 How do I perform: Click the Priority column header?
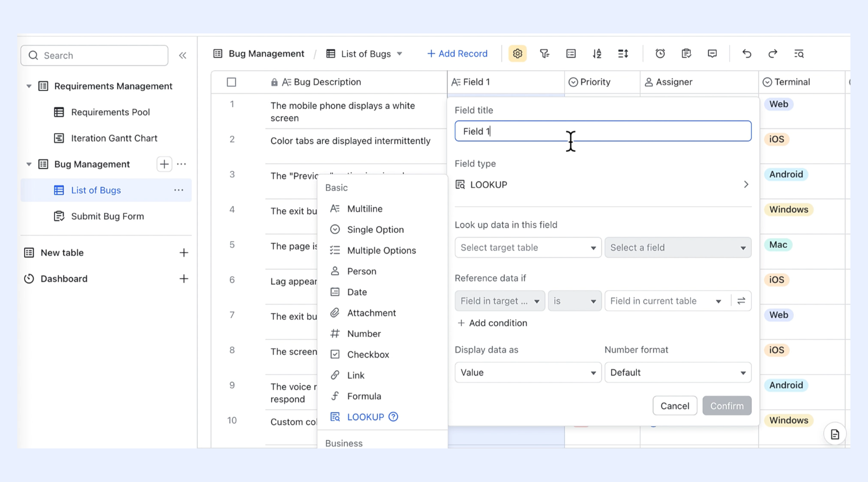click(x=602, y=82)
